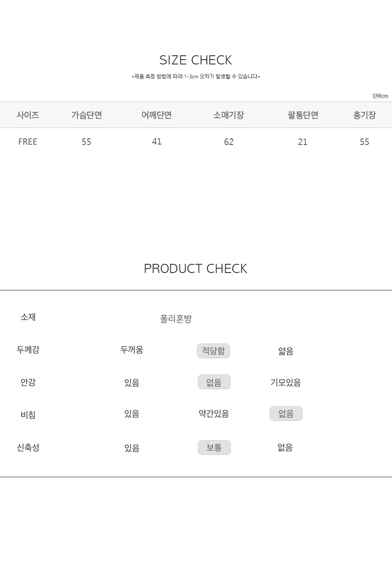The image size is (392, 566).
Task: Click the 소매기장 column header
Action: click(x=229, y=115)
